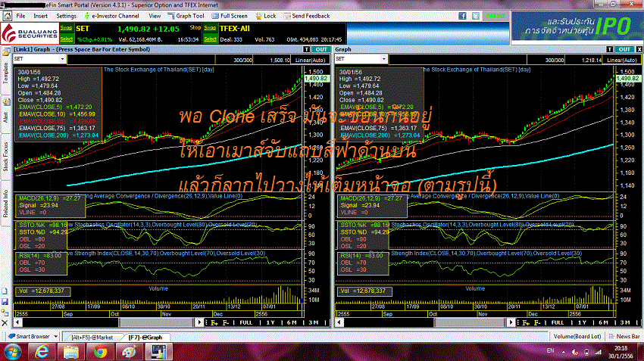Viewport: 644px width, 361px height.
Task: Set left graph range to FULL
Action: pyautogui.click(x=245, y=323)
